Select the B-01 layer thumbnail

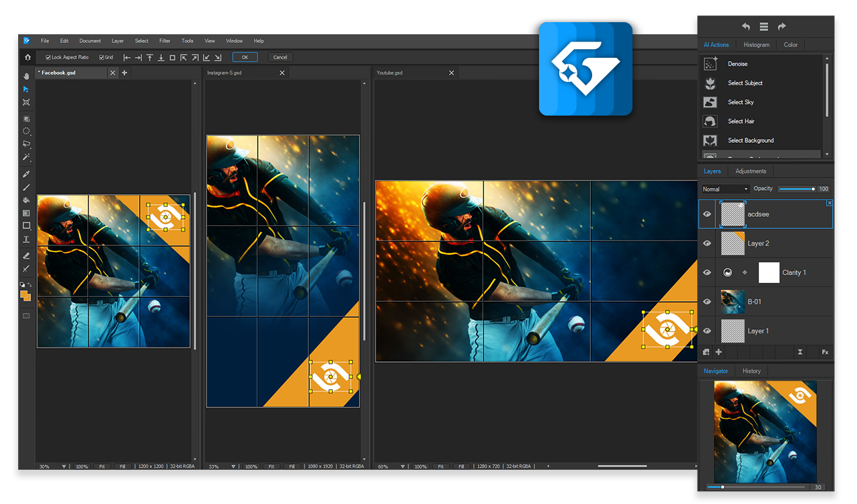[732, 302]
